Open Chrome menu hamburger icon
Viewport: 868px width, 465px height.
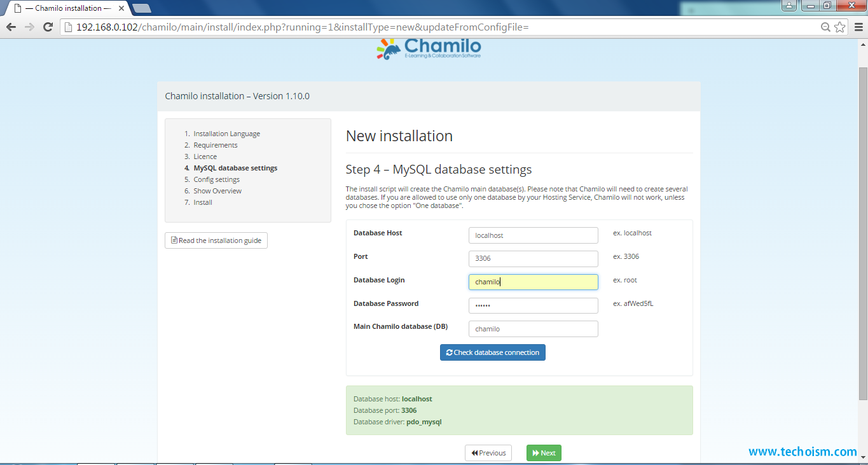tap(857, 27)
